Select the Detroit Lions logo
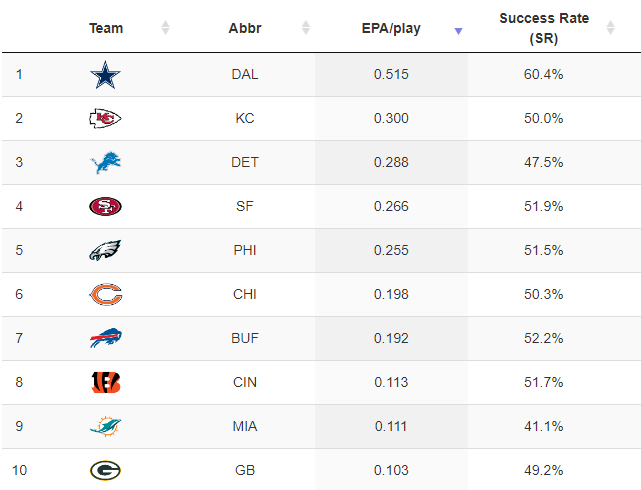The image size is (641, 490). [105, 163]
